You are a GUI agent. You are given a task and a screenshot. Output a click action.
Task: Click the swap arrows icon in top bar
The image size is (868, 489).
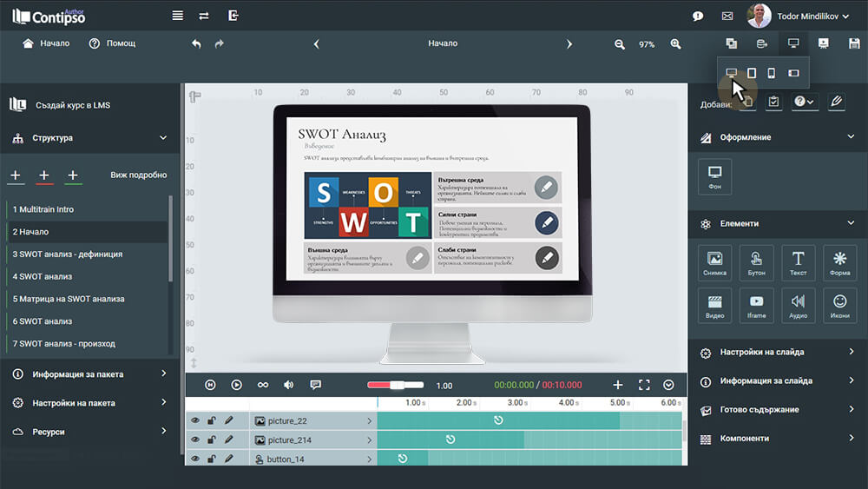[x=204, y=16]
